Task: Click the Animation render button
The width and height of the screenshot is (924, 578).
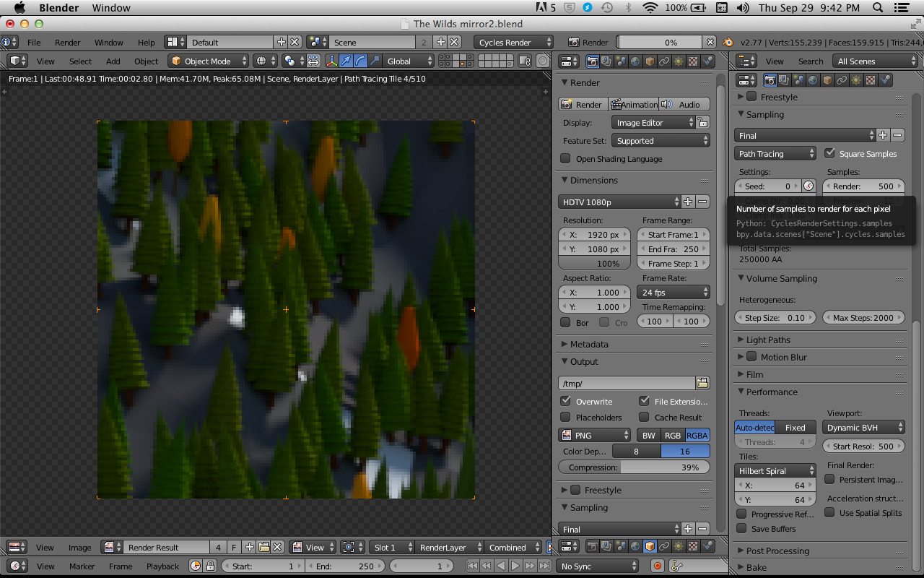Action: (x=634, y=105)
